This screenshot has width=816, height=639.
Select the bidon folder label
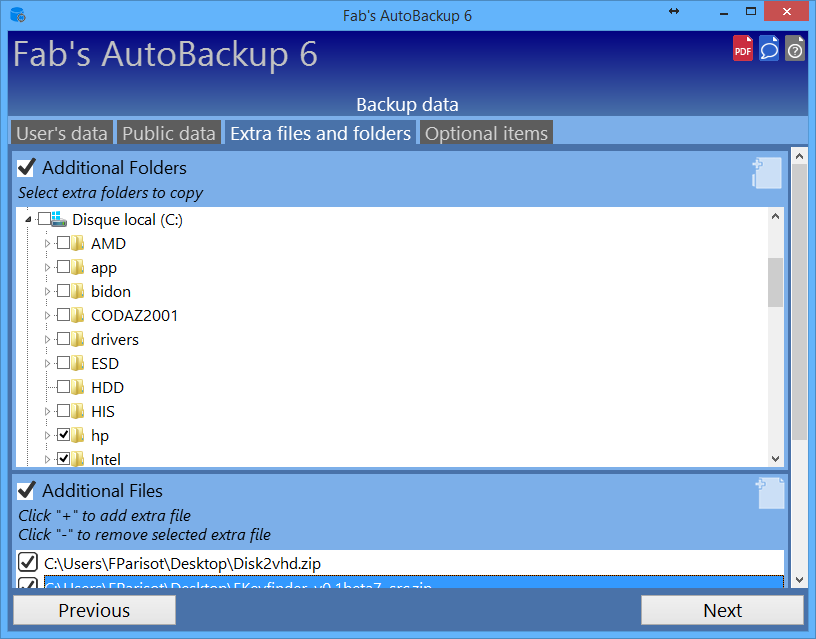coord(111,291)
